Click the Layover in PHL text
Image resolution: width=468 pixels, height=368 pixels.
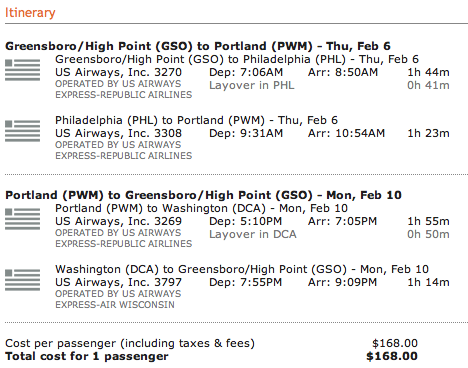(252, 85)
